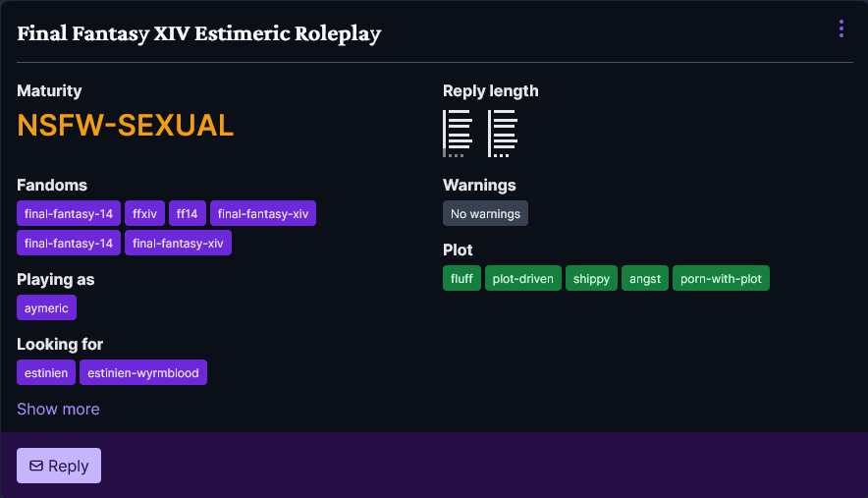Click the shippy plot tag
The image size is (868, 498).
[x=591, y=278]
